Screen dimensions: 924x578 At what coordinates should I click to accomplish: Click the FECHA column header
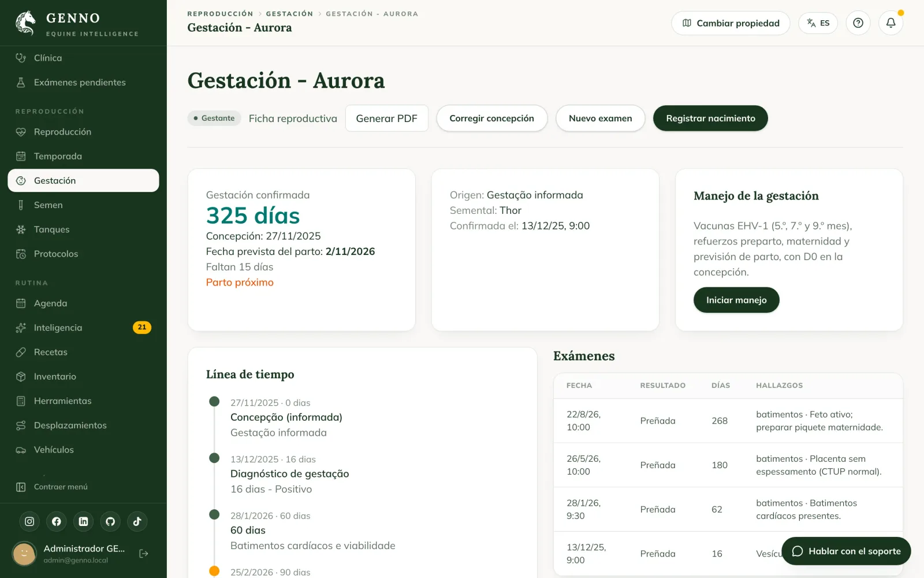click(x=579, y=386)
